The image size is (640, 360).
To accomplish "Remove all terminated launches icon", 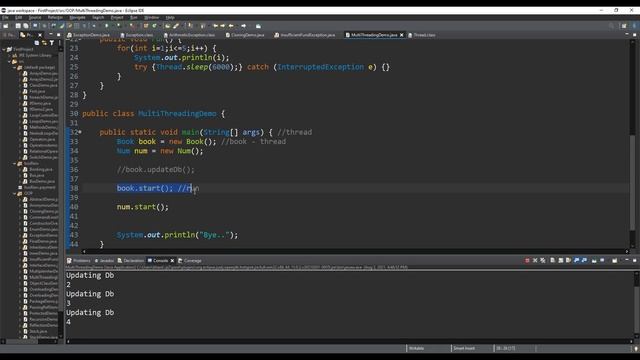I will click(543, 260).
